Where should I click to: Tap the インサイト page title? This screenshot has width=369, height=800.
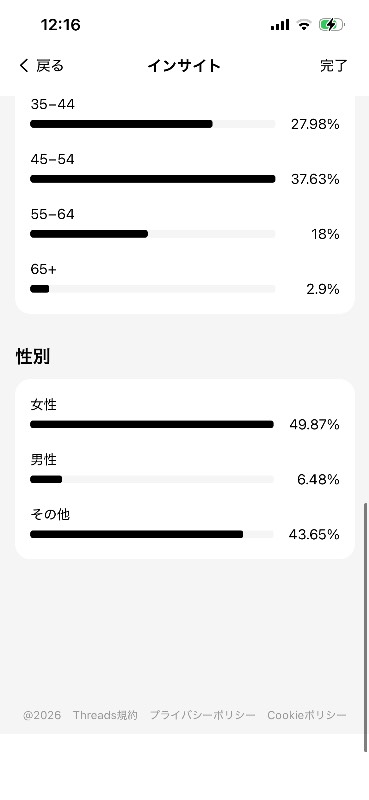184,65
